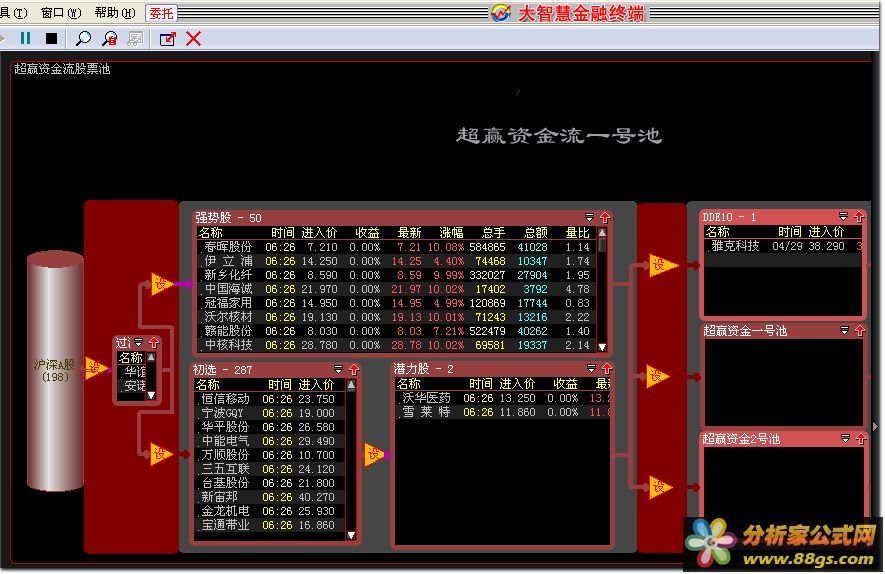This screenshot has width=885, height=574.
Task: Sort 强势股 table by 涨幅 column header
Action: tap(451, 233)
